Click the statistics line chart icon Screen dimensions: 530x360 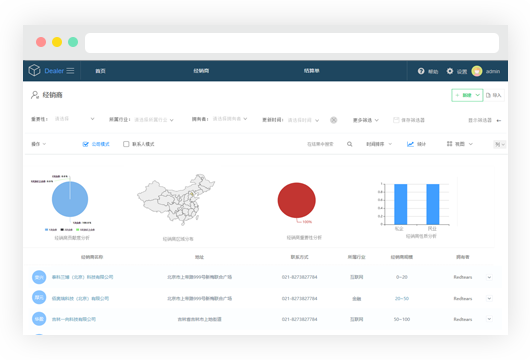(410, 144)
